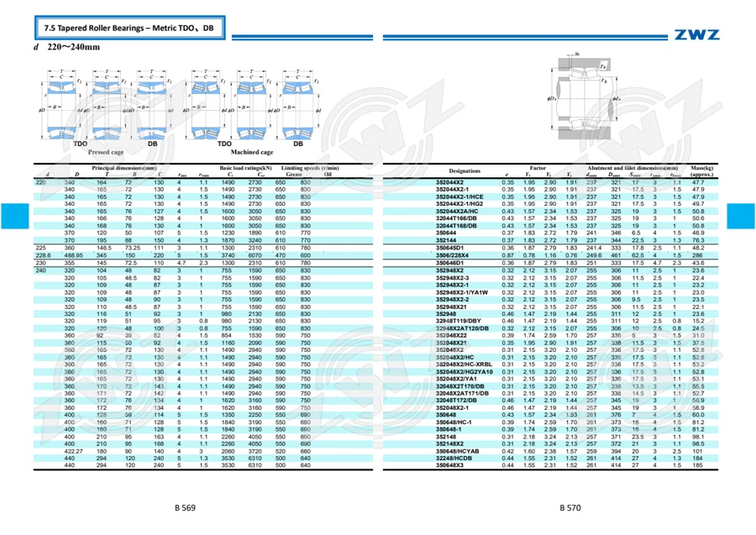This screenshot has width=756, height=535.
Task: Click the 'd 220~240mm' range heading
Action: 67,47
